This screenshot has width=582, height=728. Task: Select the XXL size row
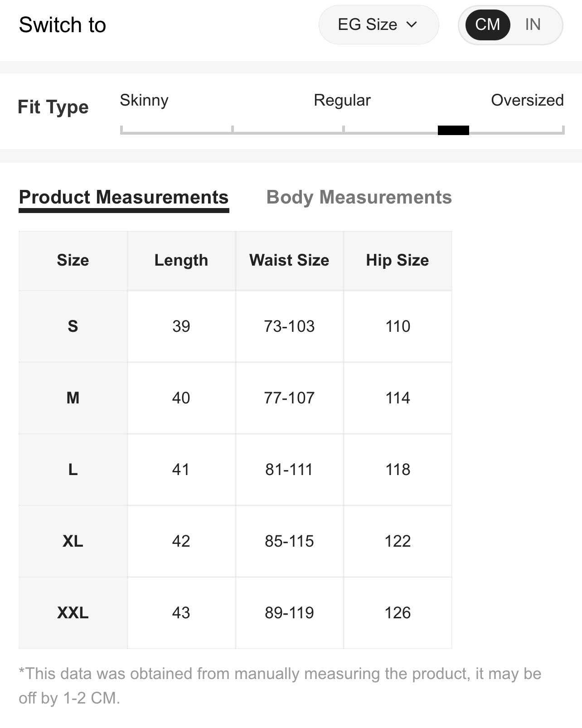click(73, 613)
